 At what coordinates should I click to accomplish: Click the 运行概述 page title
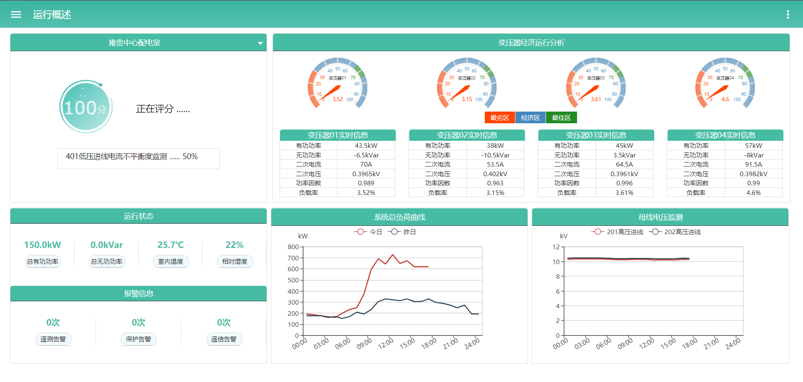(x=52, y=15)
